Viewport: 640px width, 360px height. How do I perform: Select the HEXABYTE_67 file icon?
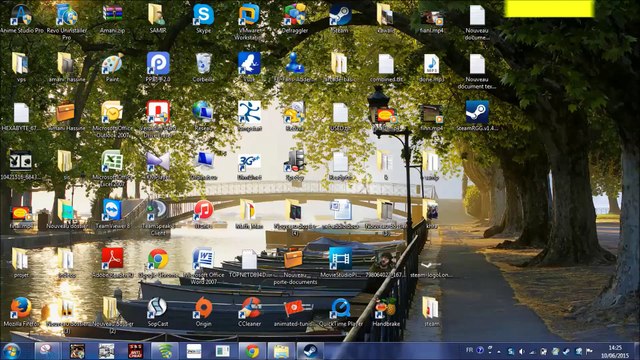(21, 116)
